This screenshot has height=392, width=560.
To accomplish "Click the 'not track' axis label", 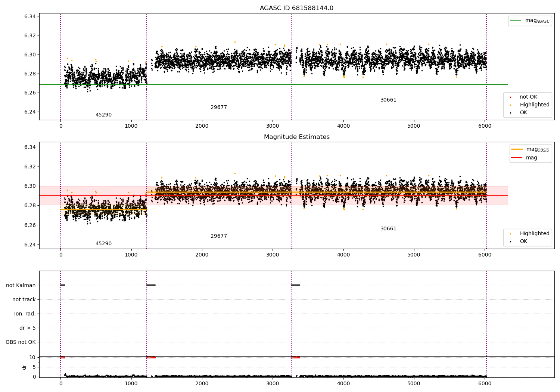I will pyautogui.click(x=24, y=299).
